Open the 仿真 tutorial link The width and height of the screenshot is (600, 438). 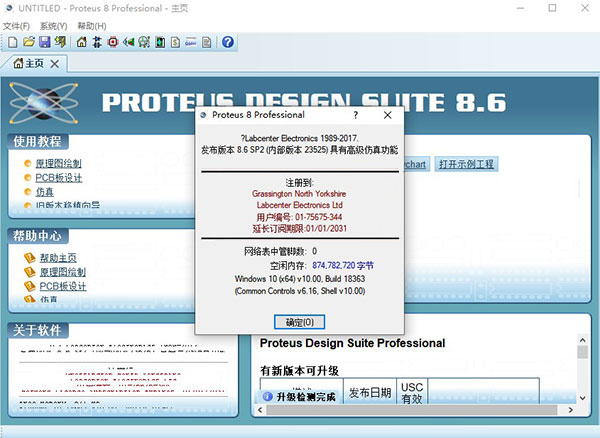(x=44, y=192)
